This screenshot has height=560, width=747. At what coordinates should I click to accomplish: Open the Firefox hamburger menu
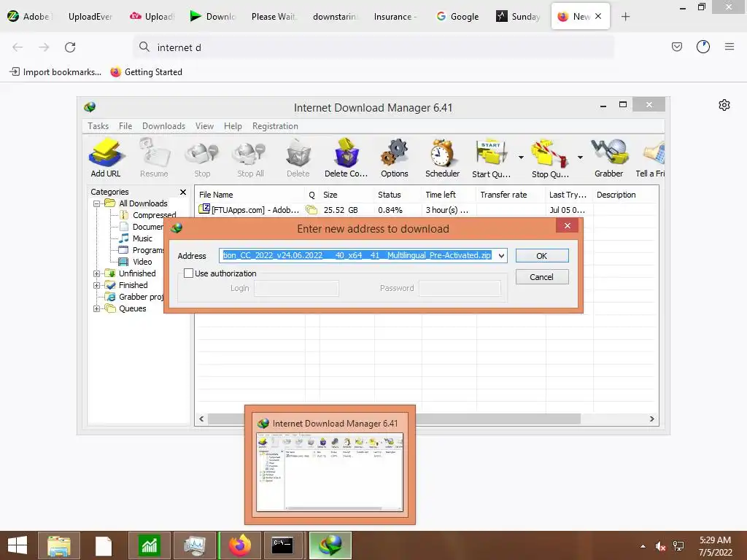[729, 47]
